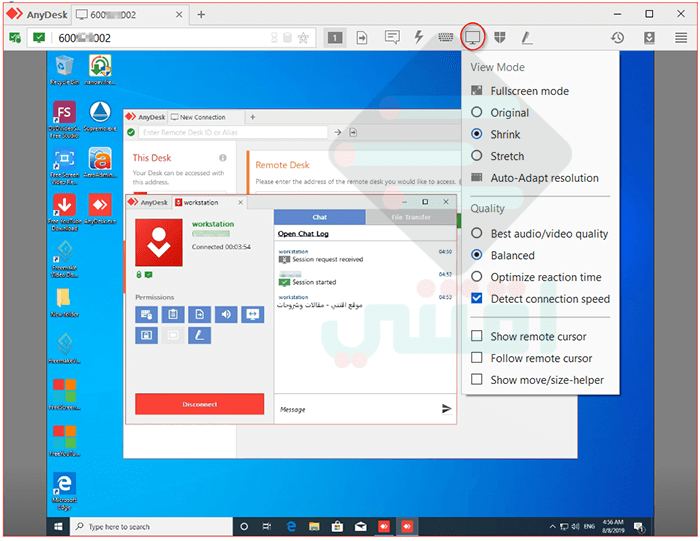
Task: Select the Stretch view mode
Action: (x=498, y=156)
